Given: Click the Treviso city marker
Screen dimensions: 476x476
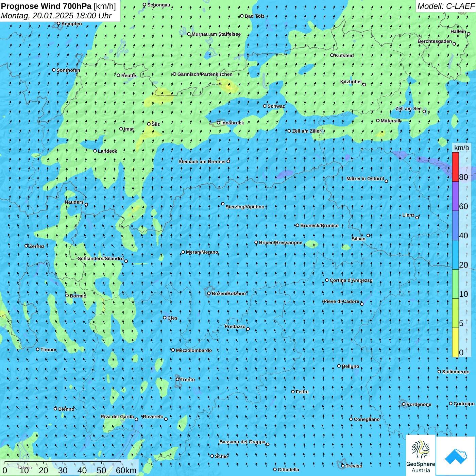Looking at the screenshot, I should pyautogui.click(x=343, y=465).
